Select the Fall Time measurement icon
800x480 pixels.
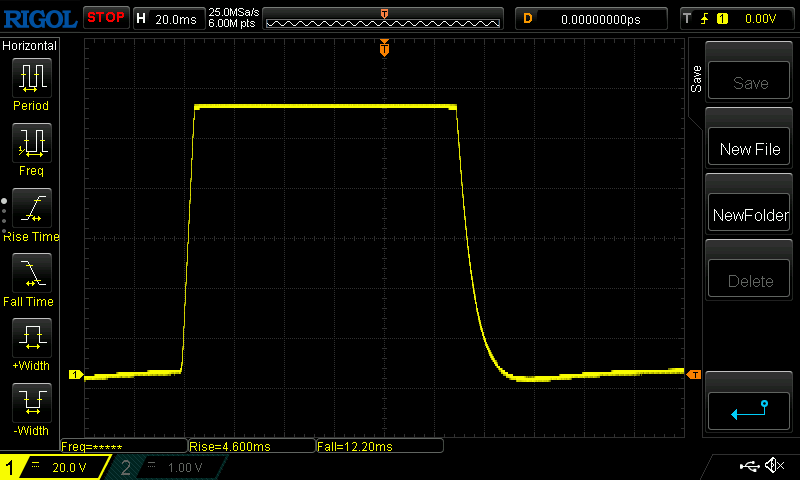(31, 273)
